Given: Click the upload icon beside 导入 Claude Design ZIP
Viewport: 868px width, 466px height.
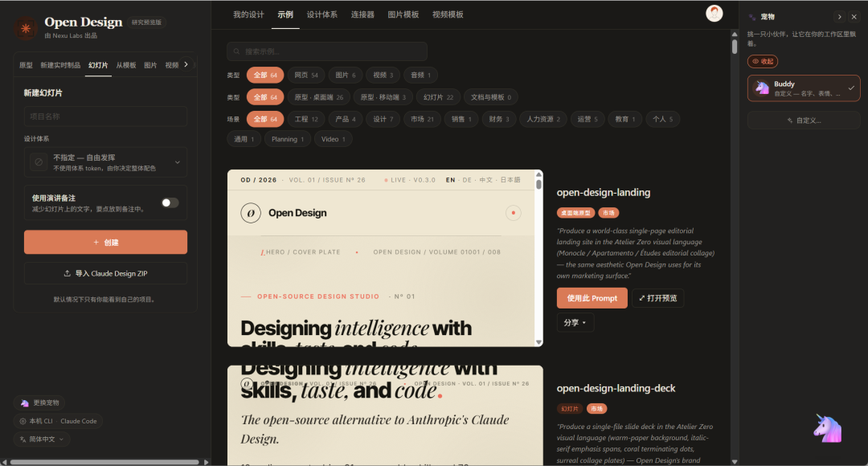Looking at the screenshot, I should coord(68,273).
